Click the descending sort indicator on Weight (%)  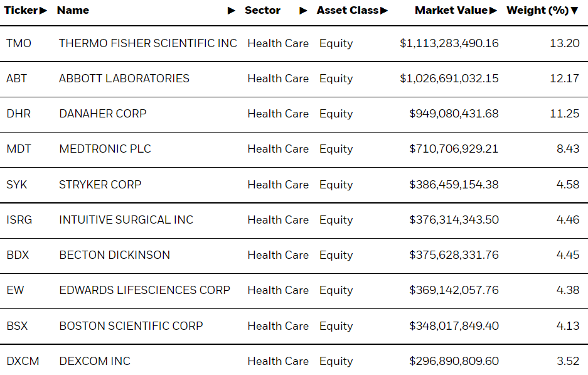point(574,10)
